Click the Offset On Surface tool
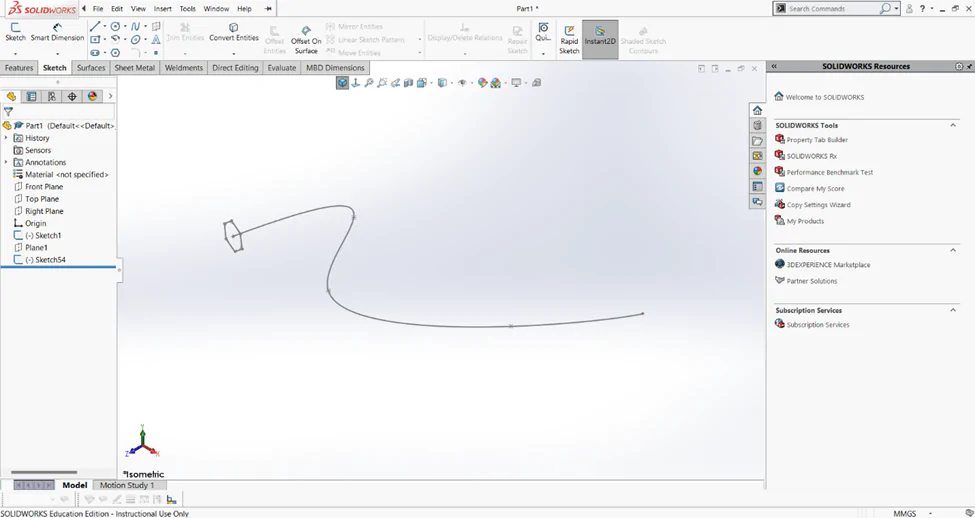Viewport: 975px width, 518px height. [x=306, y=40]
